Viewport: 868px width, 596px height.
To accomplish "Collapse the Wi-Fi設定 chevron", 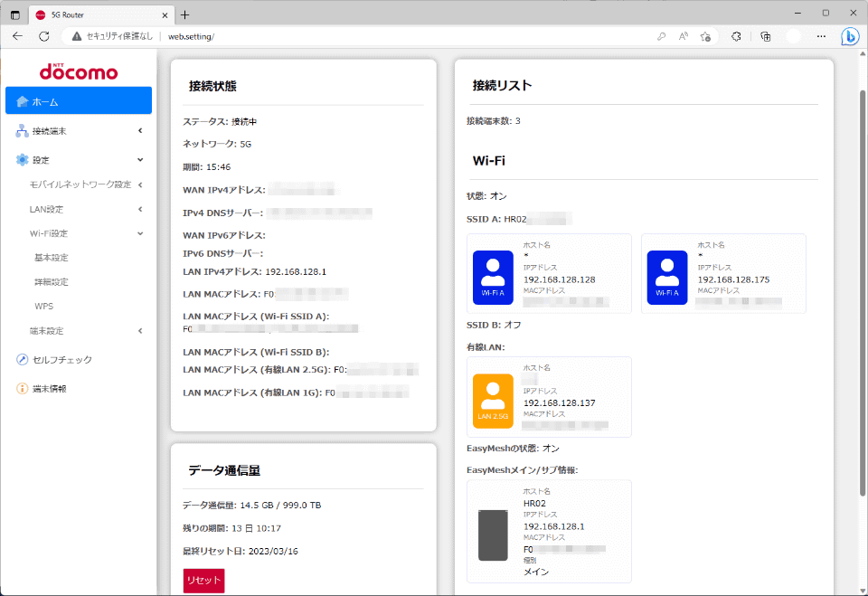I will 140,233.
